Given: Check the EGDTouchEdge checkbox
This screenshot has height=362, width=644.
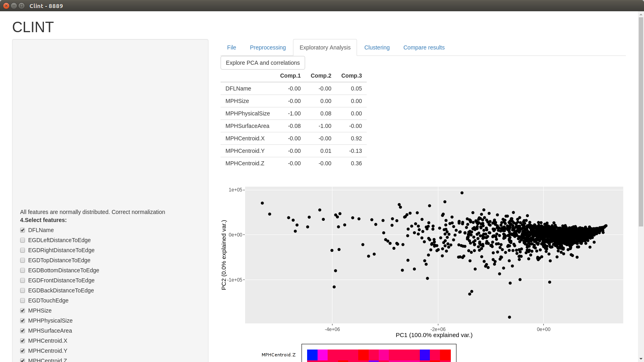Looking at the screenshot, I should [23, 300].
